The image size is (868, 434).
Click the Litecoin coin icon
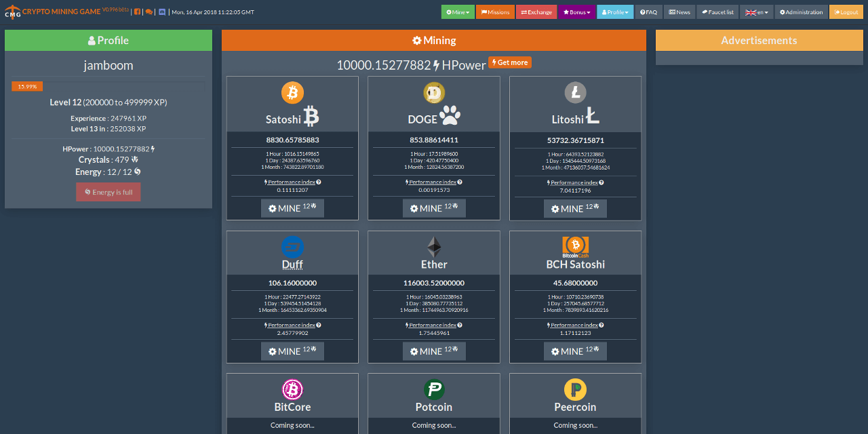pos(575,92)
